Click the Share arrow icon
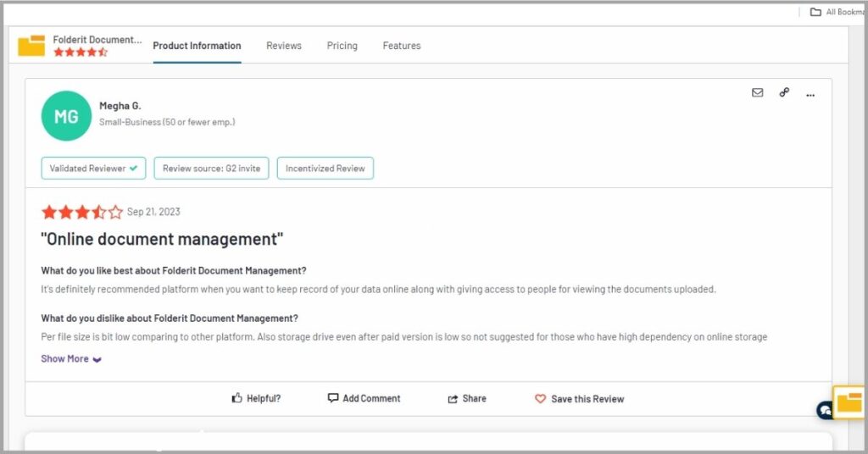Screen dimensions: 868x454 tap(453, 399)
